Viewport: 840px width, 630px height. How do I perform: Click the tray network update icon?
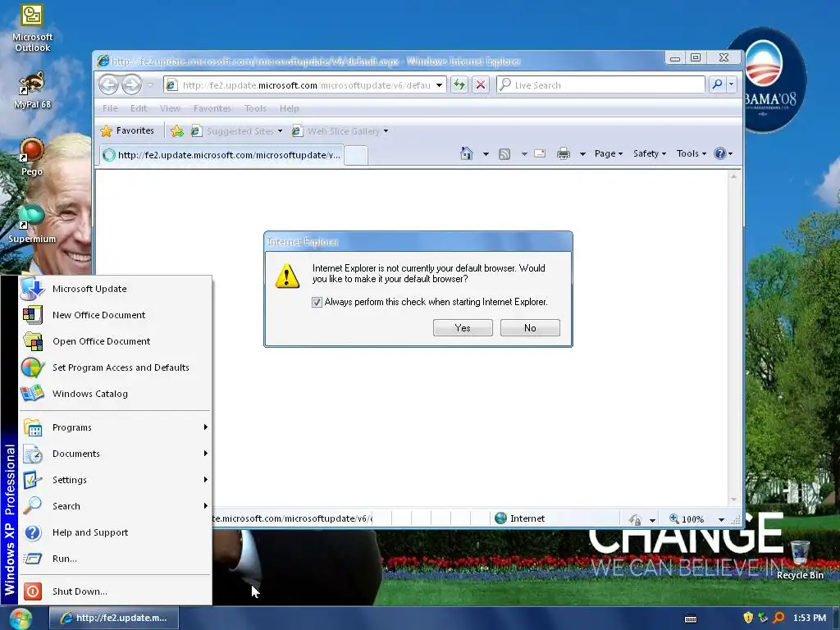click(x=763, y=618)
